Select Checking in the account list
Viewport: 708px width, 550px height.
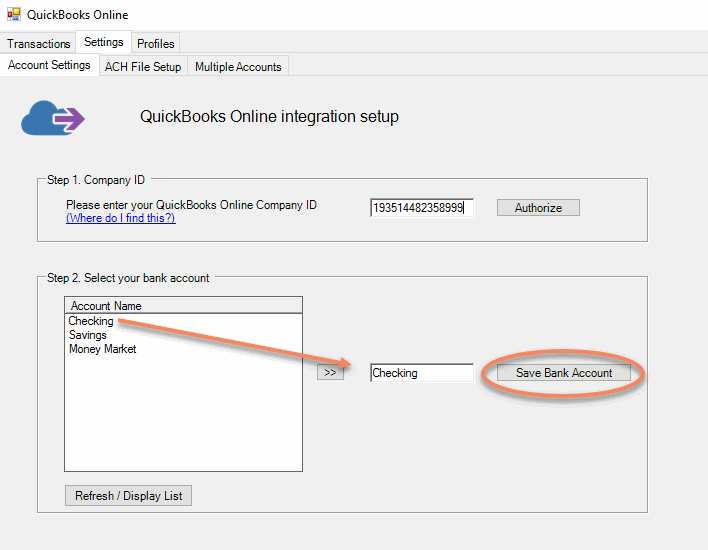(91, 321)
